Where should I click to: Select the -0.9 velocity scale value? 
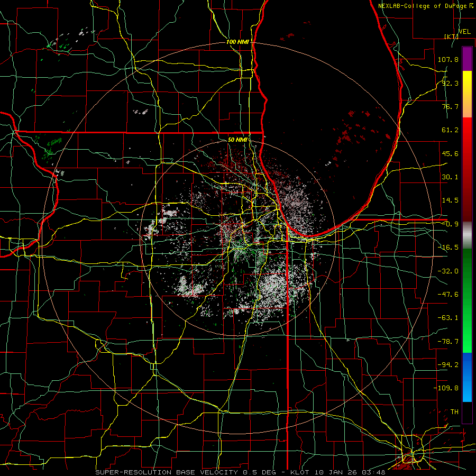point(450,224)
